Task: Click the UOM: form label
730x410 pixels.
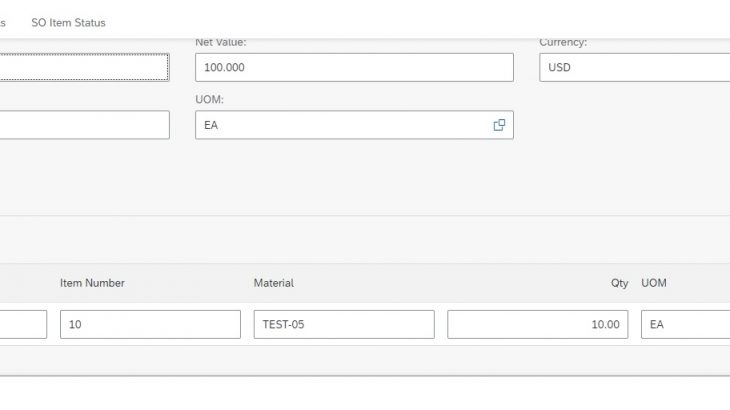Action: (x=210, y=100)
